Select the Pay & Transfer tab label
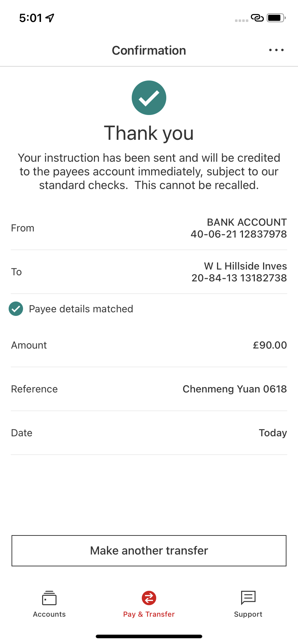 [x=149, y=614]
